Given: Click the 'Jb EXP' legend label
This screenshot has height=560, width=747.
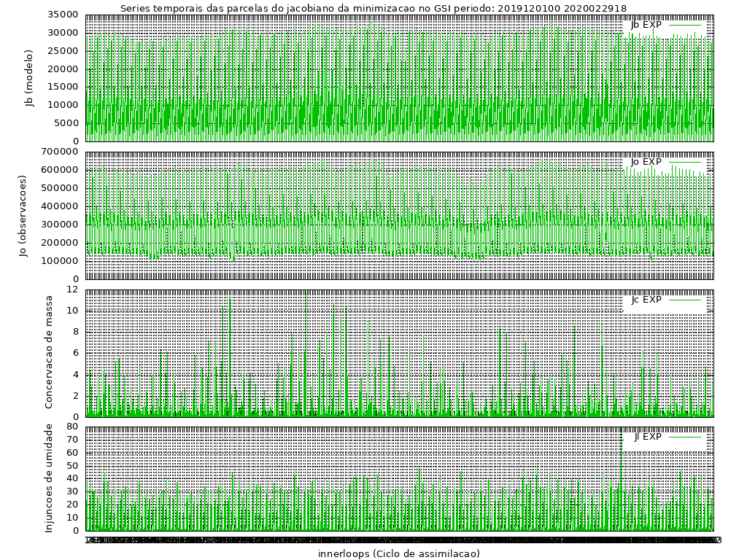Looking at the screenshot, I should click(646, 25).
